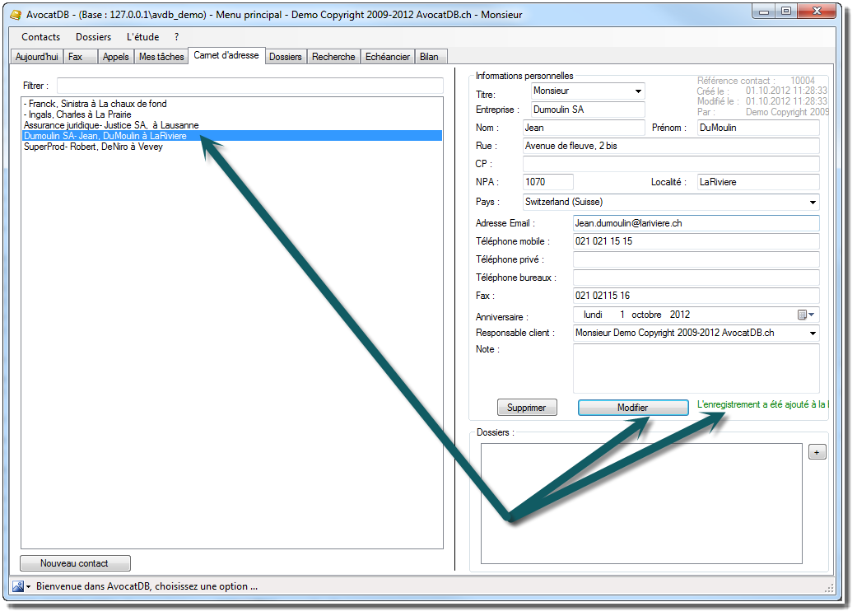Open the L'étude menu
The width and height of the screenshot is (857, 616).
point(142,37)
